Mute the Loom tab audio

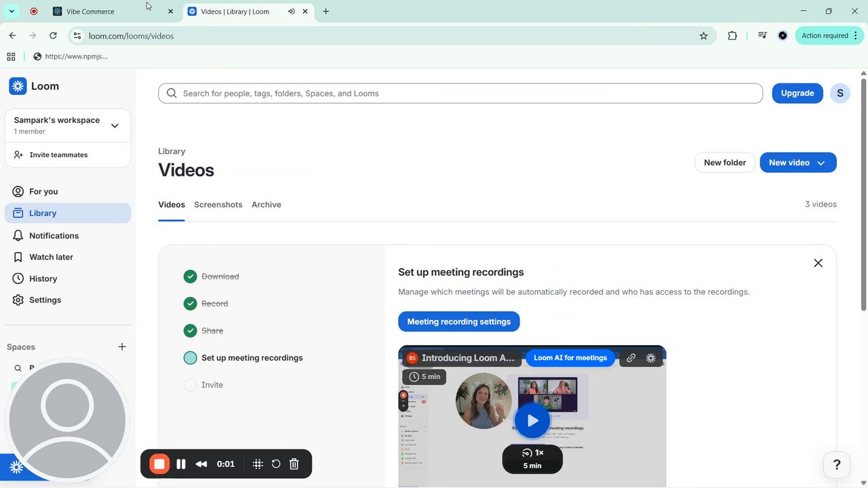point(291,12)
